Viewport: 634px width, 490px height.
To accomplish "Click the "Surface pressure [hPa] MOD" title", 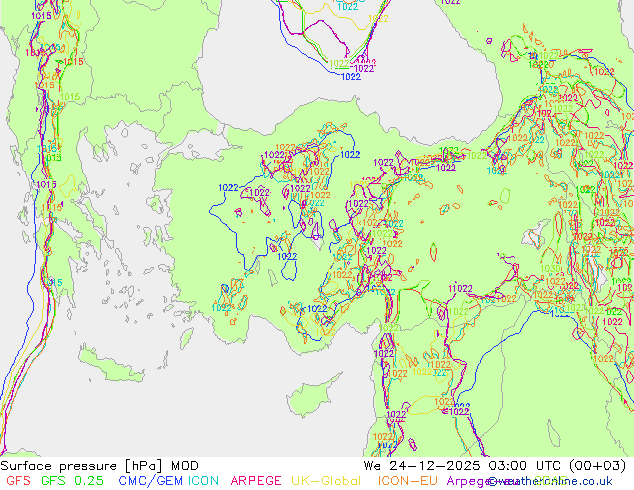I will [99, 466].
